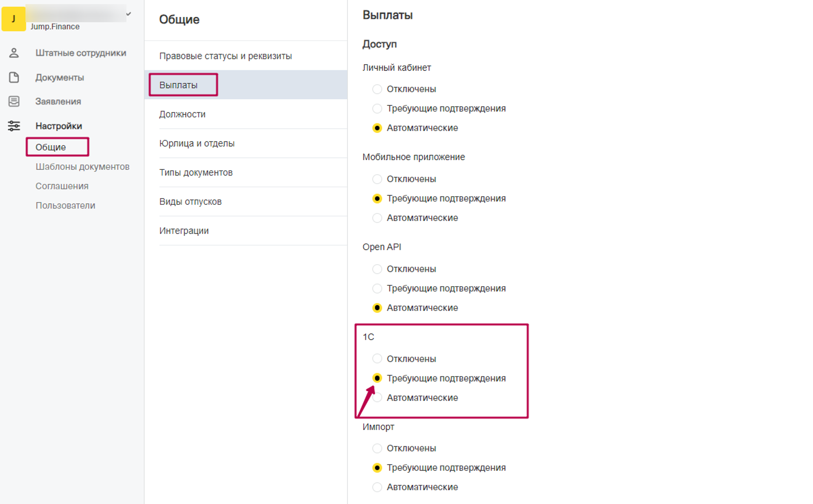Go to Пользователи settings page
The image size is (813, 504).
click(x=65, y=206)
